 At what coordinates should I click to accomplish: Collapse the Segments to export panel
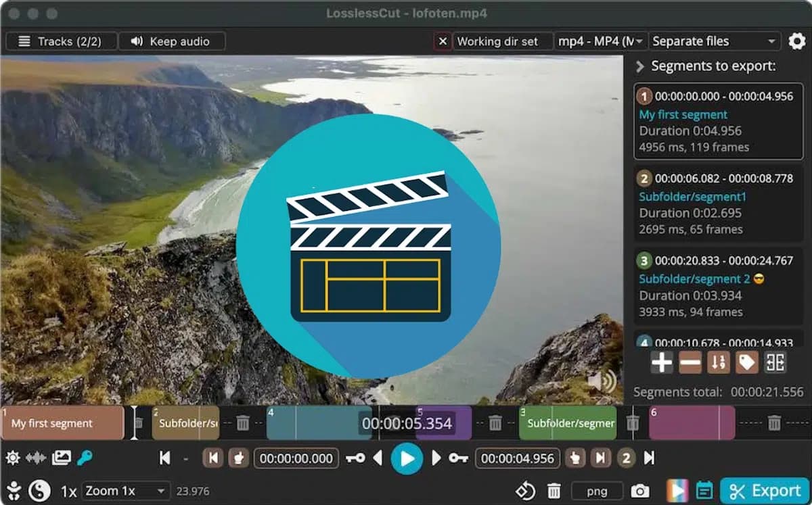(639, 66)
